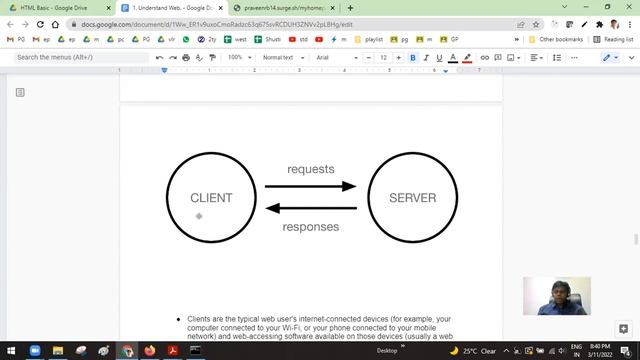This screenshot has height=360, width=640.
Task: Open line and paragraph spacing options
Action: [557, 58]
